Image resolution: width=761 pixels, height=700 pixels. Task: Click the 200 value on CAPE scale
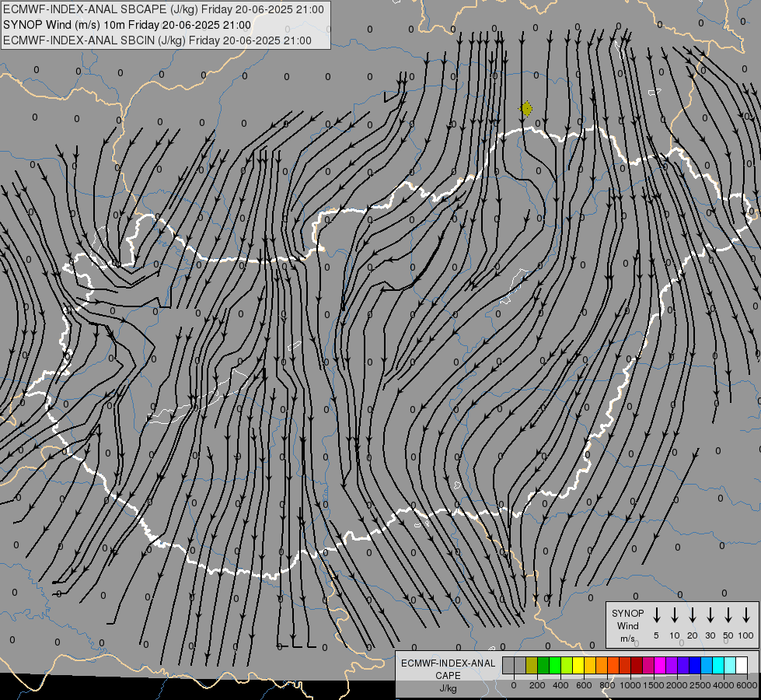tap(537, 685)
